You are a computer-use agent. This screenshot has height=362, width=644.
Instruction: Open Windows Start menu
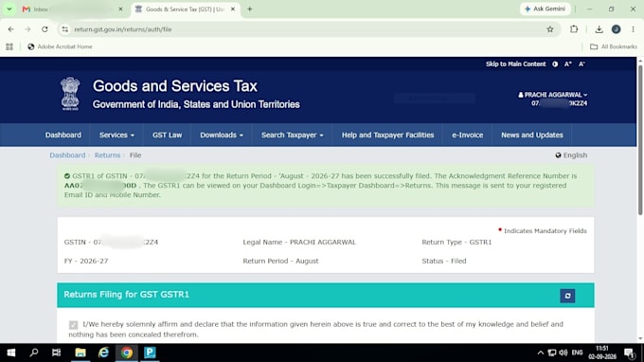click(11, 353)
